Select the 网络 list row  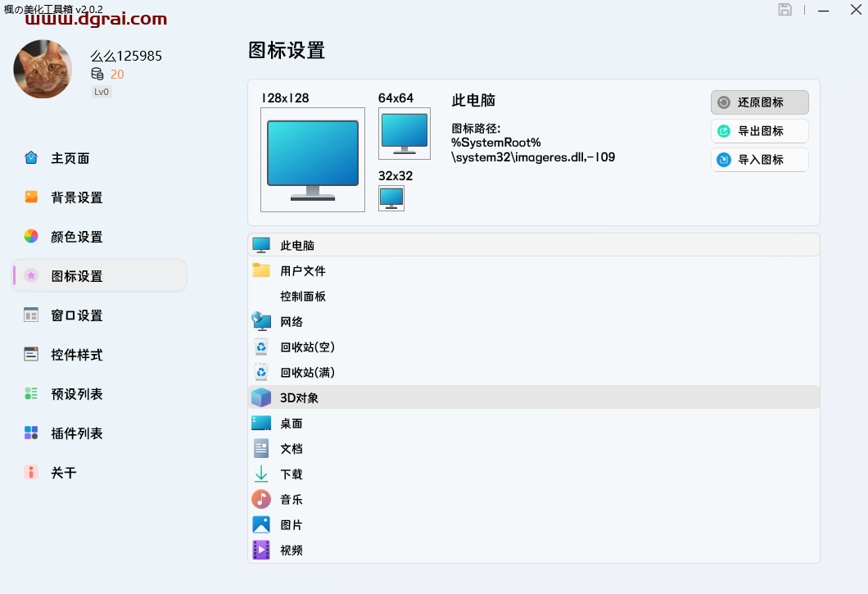click(x=534, y=322)
